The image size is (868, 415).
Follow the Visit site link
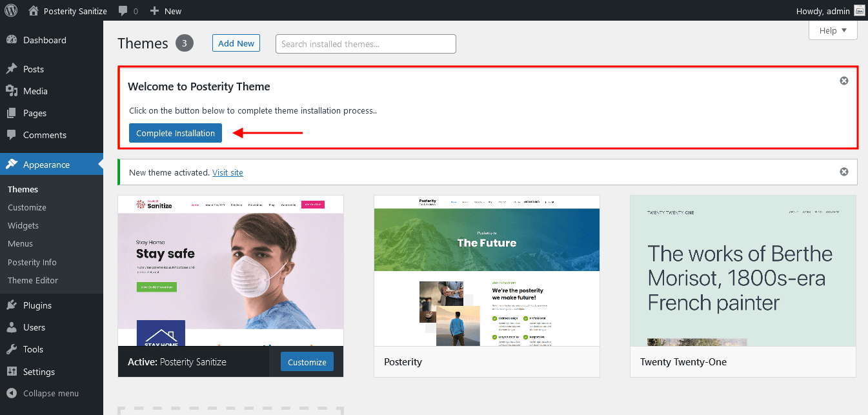[x=228, y=172]
